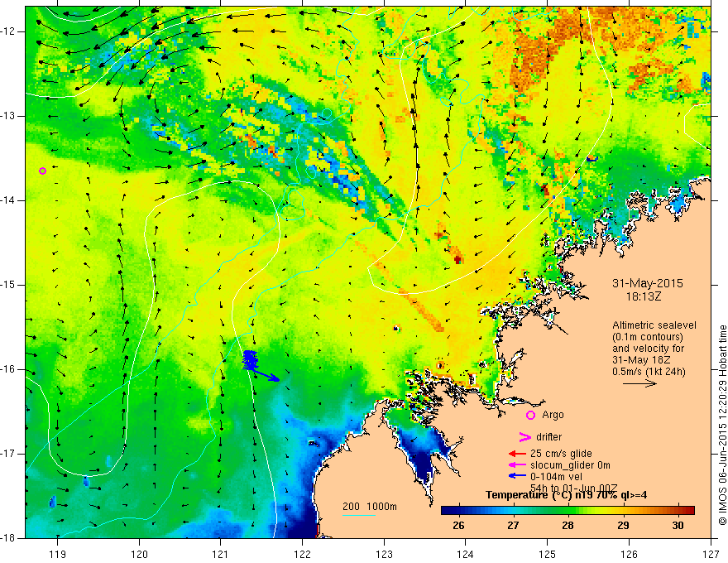
Task: Click the blue glider track cluster on map
Action: pyautogui.click(x=250, y=359)
